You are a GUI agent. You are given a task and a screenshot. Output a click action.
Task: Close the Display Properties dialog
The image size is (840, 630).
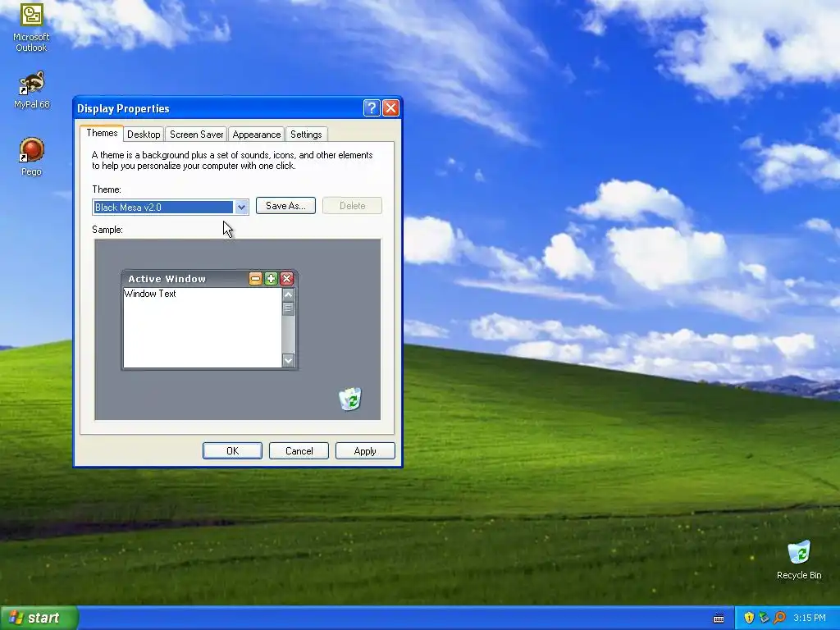pos(390,108)
